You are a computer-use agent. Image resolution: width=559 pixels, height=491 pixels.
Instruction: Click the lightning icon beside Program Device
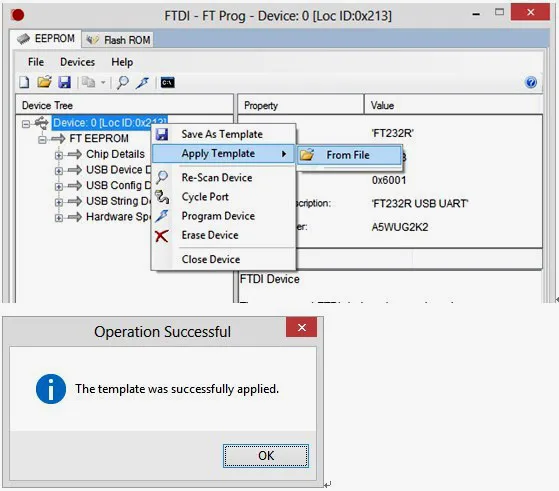pos(162,216)
